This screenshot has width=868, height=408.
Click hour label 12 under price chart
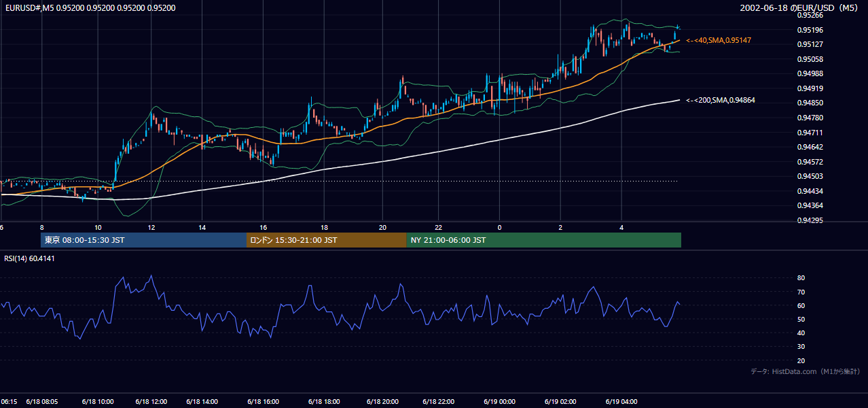pyautogui.click(x=151, y=227)
